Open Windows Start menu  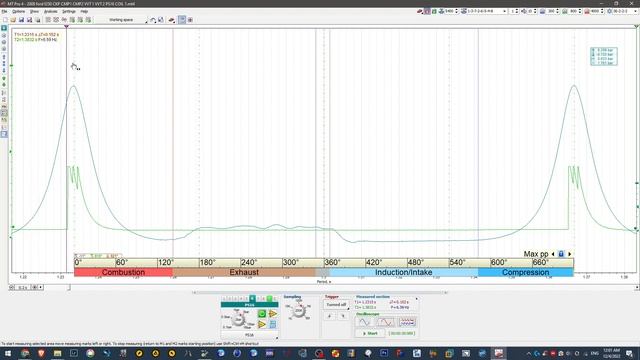click(x=8, y=353)
